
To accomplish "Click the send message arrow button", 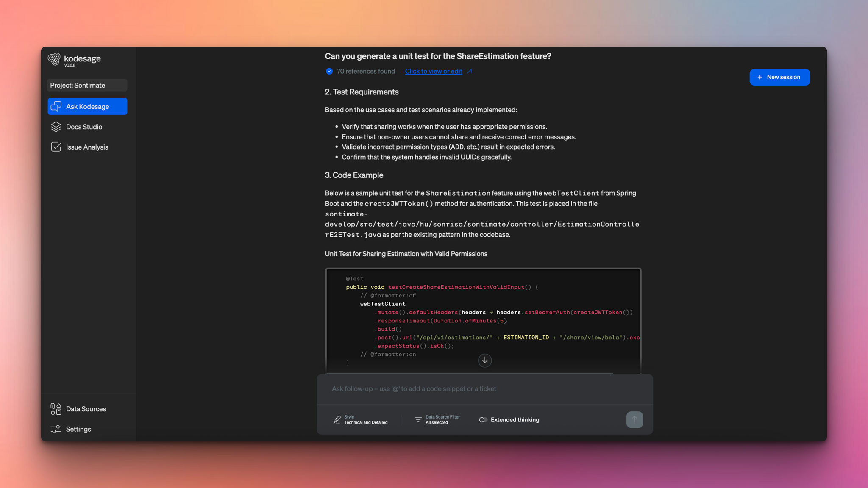I will (634, 420).
